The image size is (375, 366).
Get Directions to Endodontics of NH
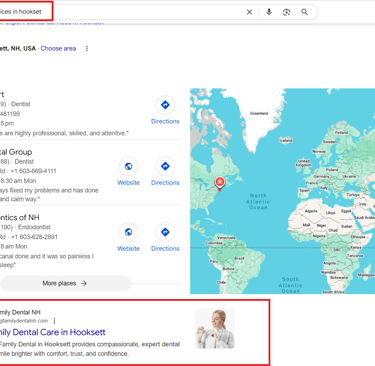pos(165,238)
